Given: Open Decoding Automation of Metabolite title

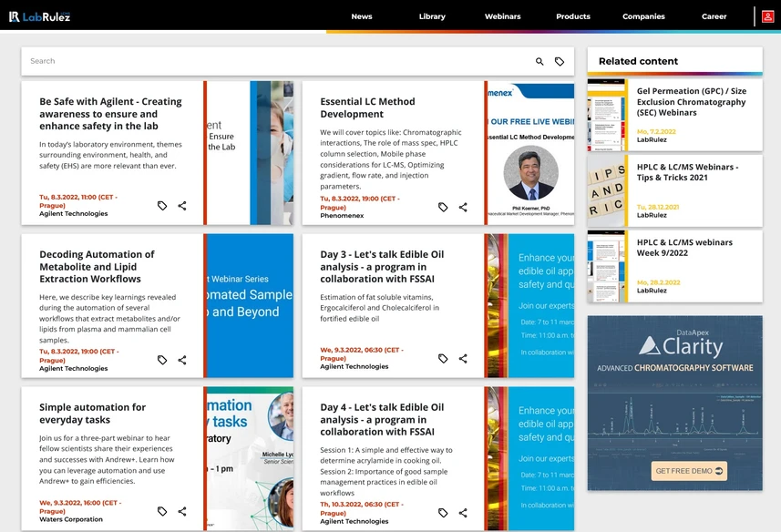Looking at the screenshot, I should [x=97, y=267].
